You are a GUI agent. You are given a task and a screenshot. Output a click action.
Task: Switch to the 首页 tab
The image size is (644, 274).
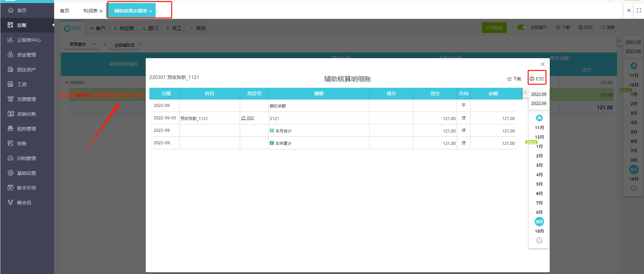pos(65,11)
